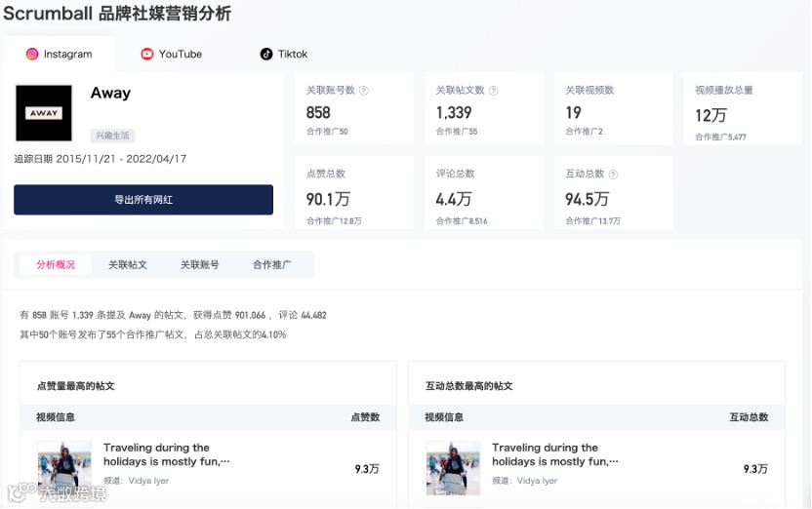Click the 12万 视频播放总量 value
The height and width of the screenshot is (509, 812).
(711, 115)
